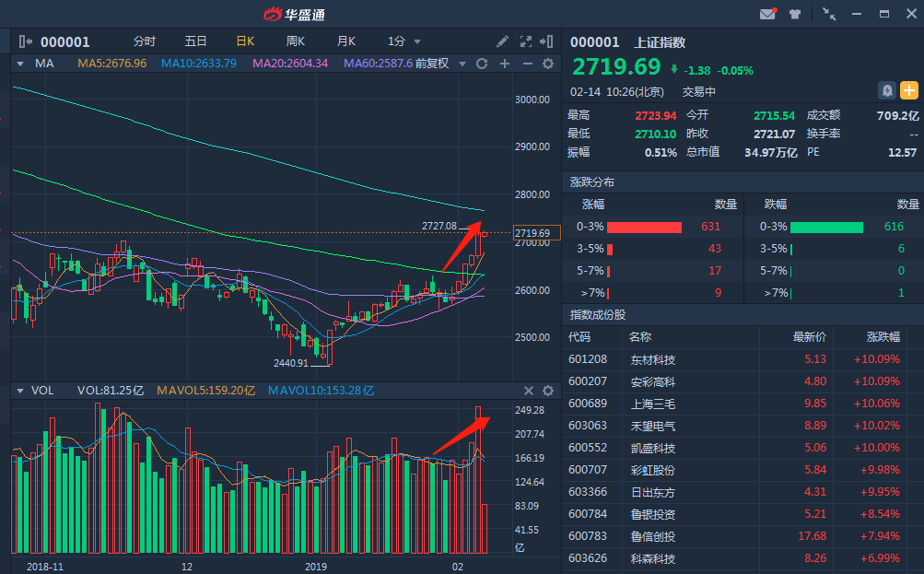Close the VOL indicator panel
The height and width of the screenshot is (574, 924).
[x=529, y=391]
